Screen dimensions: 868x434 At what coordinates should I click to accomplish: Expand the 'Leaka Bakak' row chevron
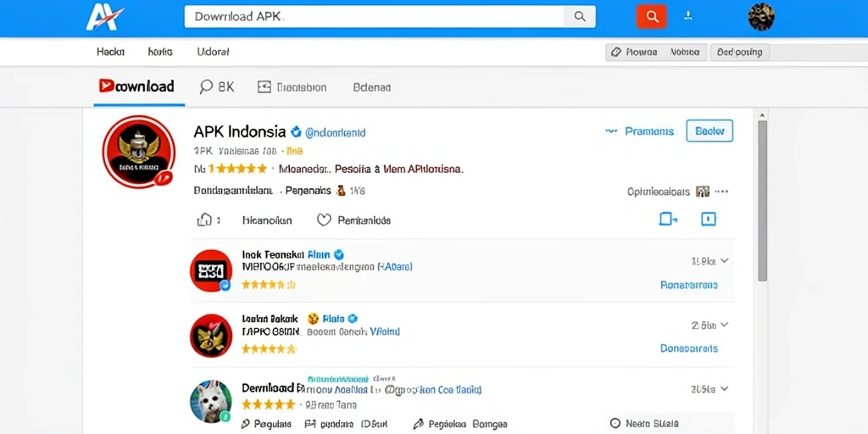coord(725,325)
